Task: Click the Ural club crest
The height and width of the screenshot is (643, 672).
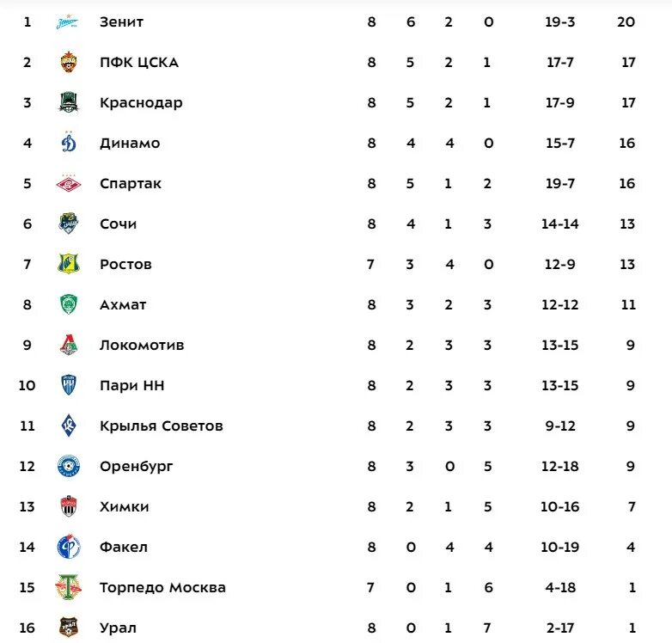Action: pyautogui.click(x=68, y=628)
